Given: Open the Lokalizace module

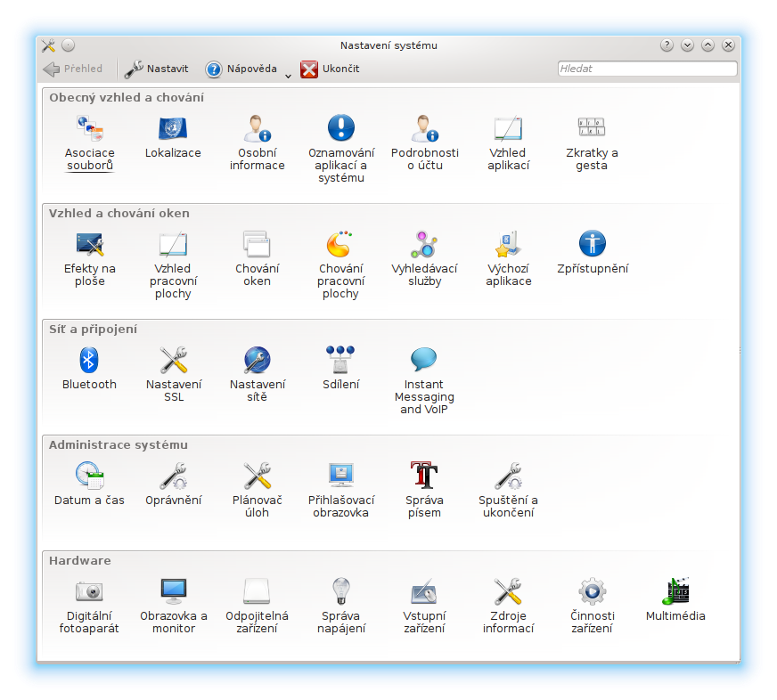Looking at the screenshot, I should pos(173,137).
